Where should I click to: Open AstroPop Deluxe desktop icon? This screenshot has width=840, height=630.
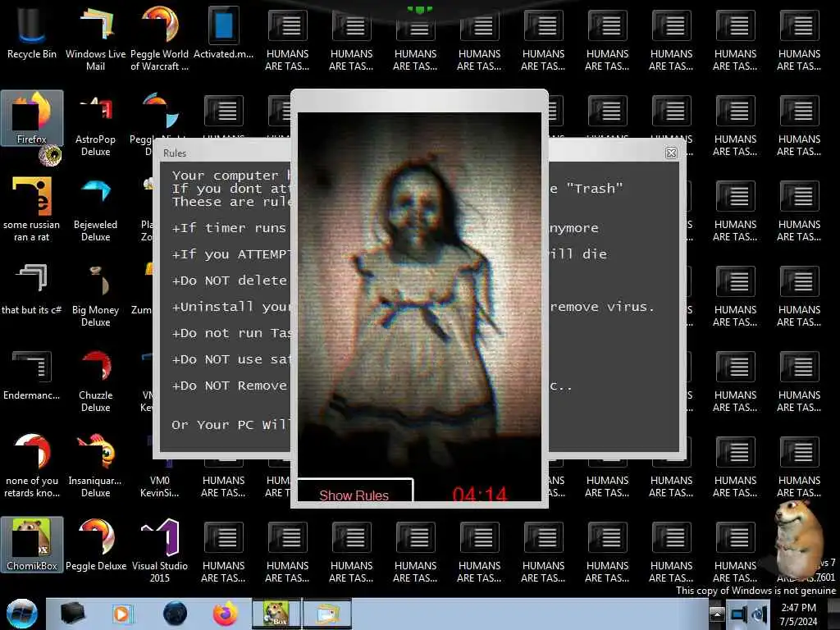point(95,125)
